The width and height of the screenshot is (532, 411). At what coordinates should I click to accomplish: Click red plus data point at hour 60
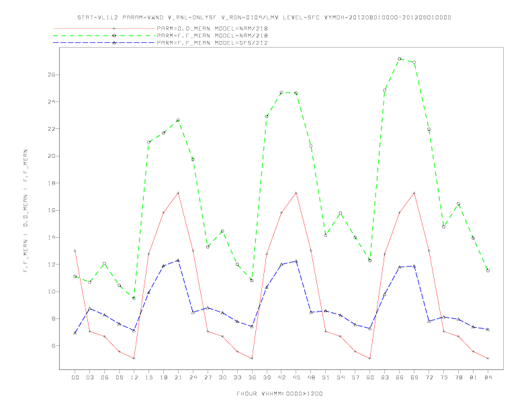click(x=370, y=358)
